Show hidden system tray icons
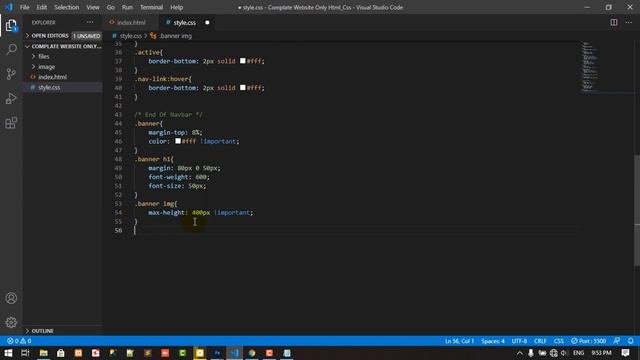 coord(519,353)
